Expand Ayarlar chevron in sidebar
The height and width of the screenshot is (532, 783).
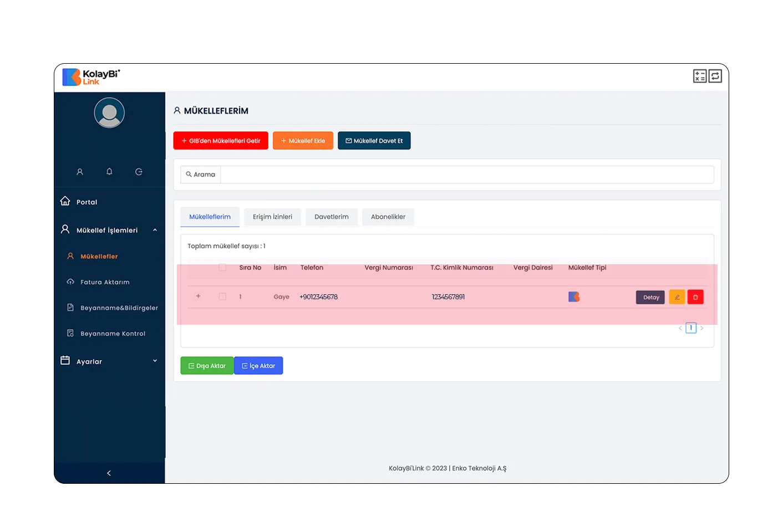tap(155, 361)
